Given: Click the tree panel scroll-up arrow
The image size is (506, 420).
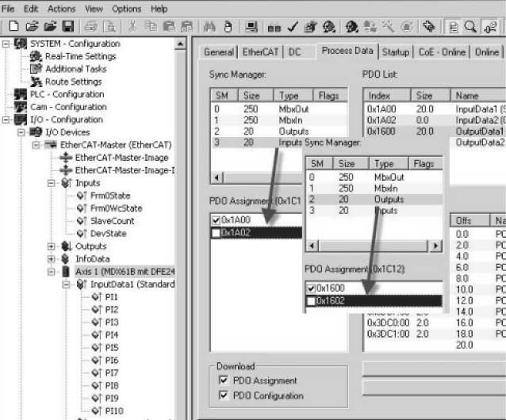Looking at the screenshot, I should pyautogui.click(x=180, y=44).
